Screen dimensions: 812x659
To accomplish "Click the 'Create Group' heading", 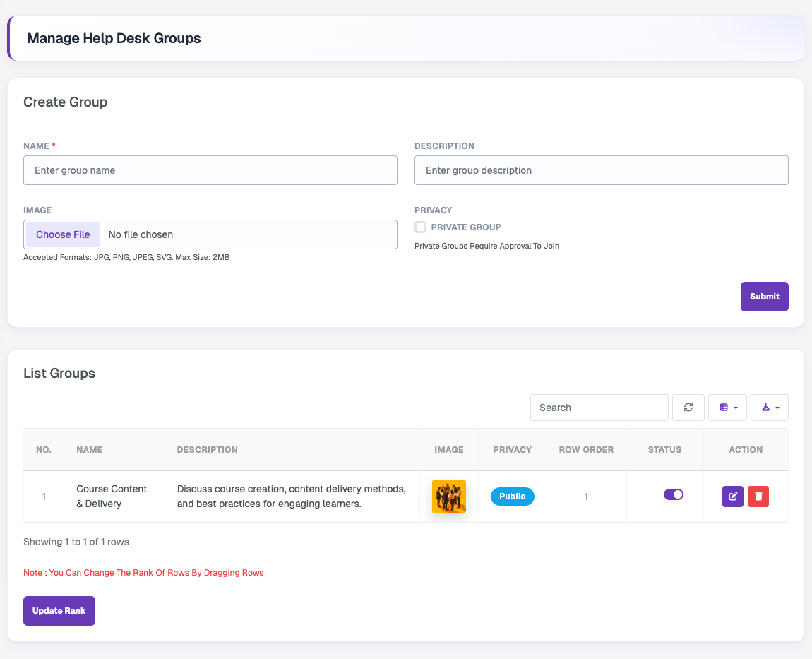I will [65, 102].
